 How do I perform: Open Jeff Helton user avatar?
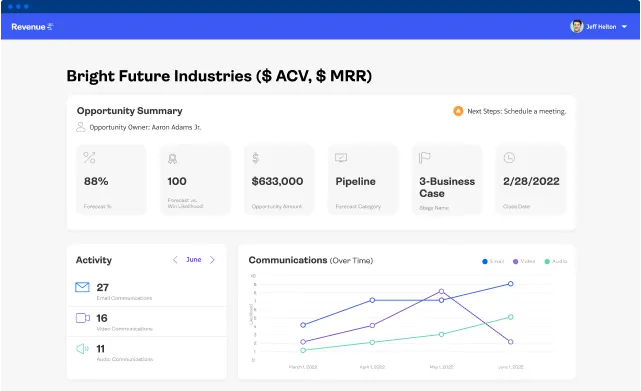576,27
